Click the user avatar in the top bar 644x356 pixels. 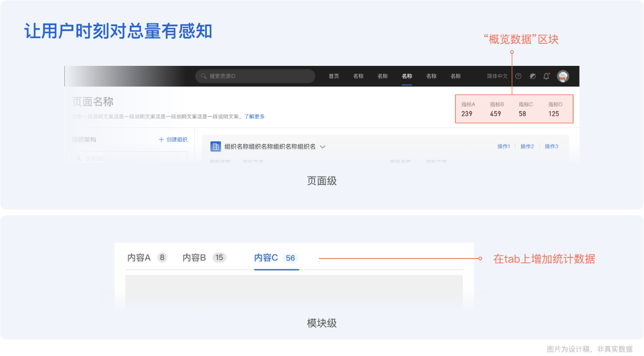point(563,76)
